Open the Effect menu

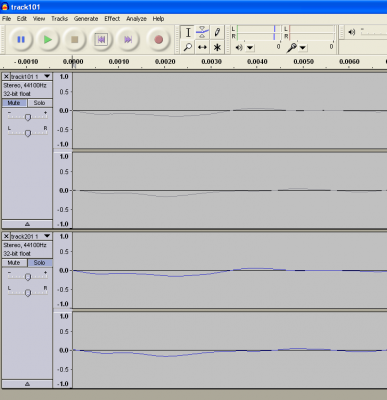coord(112,19)
